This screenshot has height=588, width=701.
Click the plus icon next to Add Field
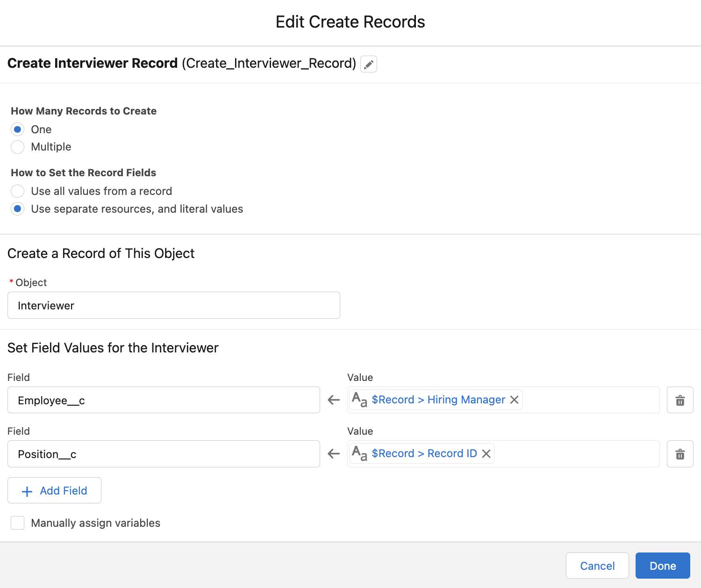tap(27, 490)
